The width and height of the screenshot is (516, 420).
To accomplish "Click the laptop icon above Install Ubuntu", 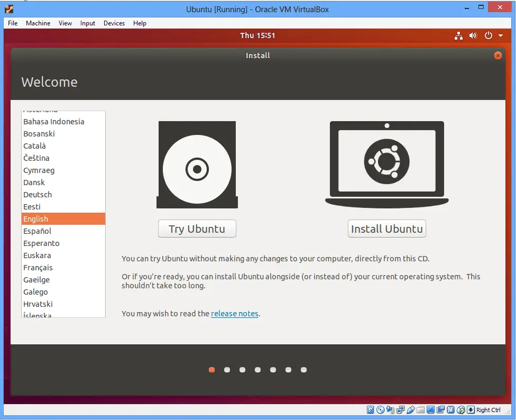I will coord(387,165).
